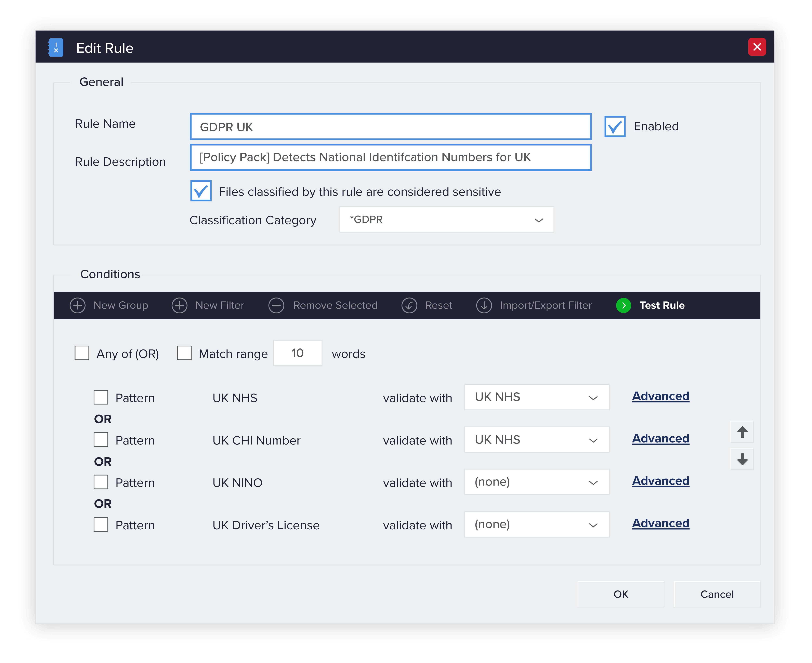The width and height of the screenshot is (812, 663).
Task: Move condition down with arrow button
Action: pos(742,459)
